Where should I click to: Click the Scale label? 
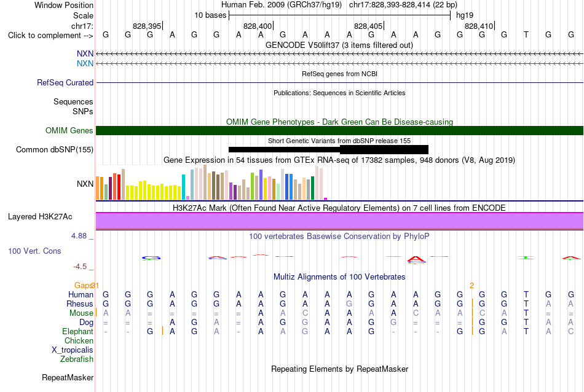[x=84, y=15]
